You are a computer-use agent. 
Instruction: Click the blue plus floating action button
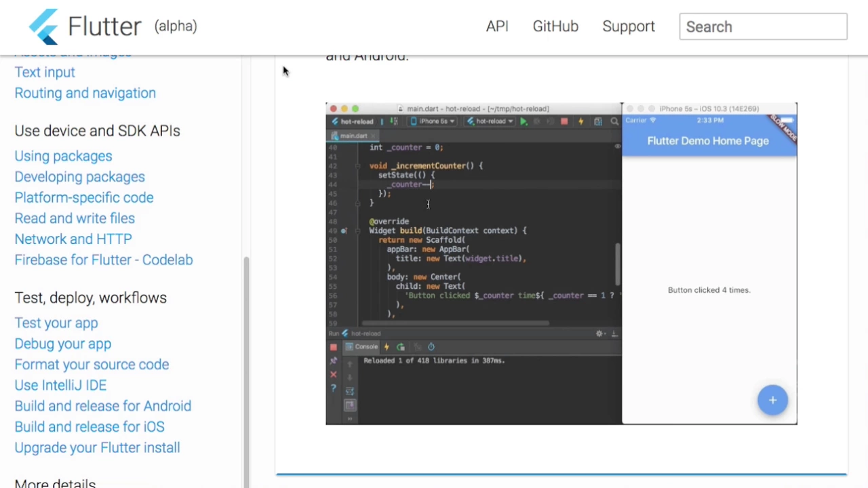pyautogui.click(x=772, y=400)
